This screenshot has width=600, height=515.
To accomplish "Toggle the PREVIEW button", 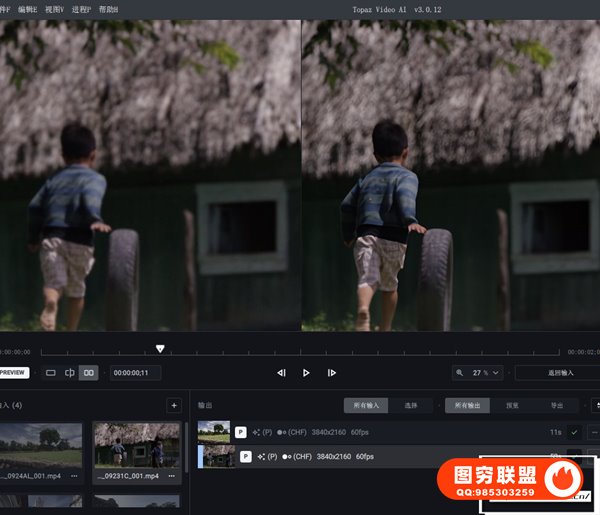I will pyautogui.click(x=14, y=372).
